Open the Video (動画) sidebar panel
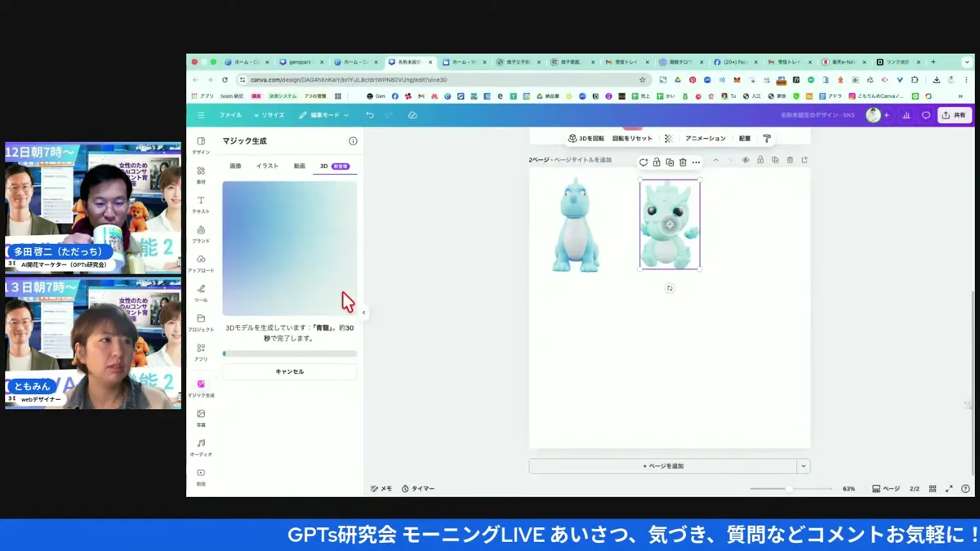This screenshot has width=980, height=551. (201, 477)
